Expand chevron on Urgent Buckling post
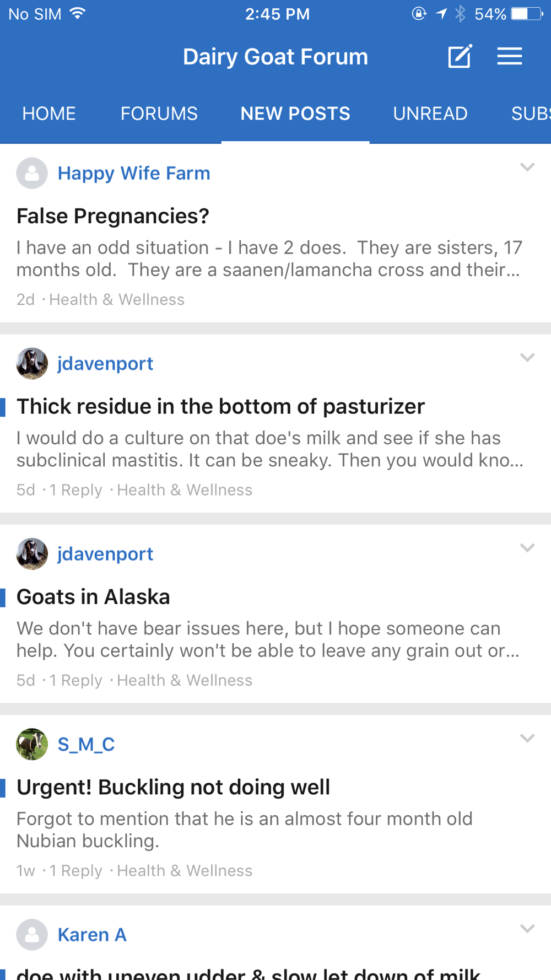This screenshot has height=980, width=551. click(527, 738)
